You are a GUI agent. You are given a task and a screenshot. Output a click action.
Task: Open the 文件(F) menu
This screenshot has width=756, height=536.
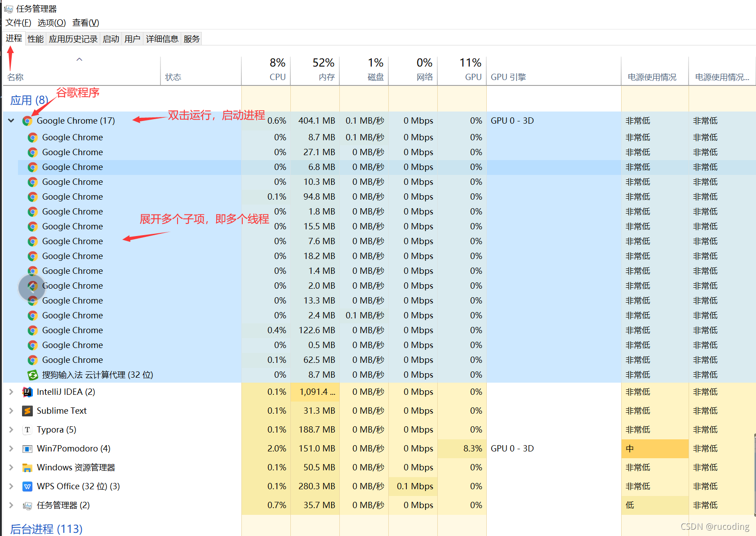(18, 22)
